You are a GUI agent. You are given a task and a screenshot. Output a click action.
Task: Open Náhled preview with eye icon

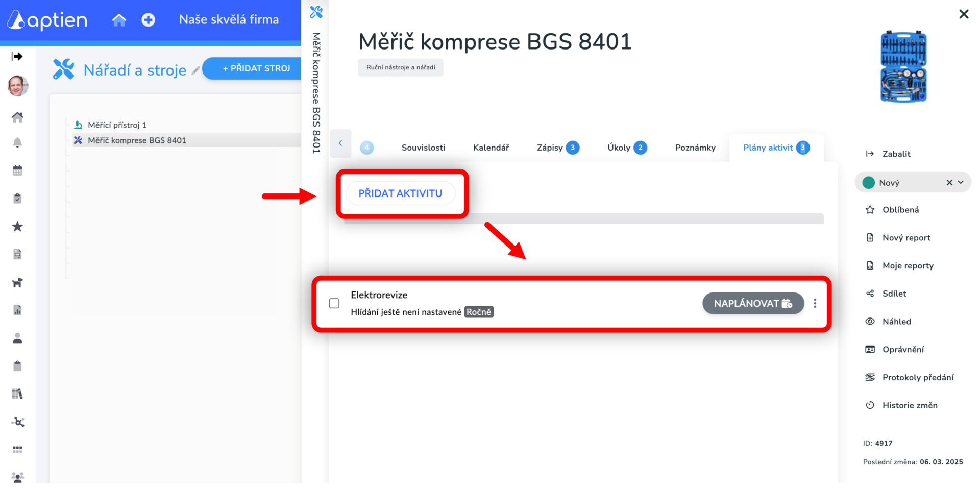(896, 322)
